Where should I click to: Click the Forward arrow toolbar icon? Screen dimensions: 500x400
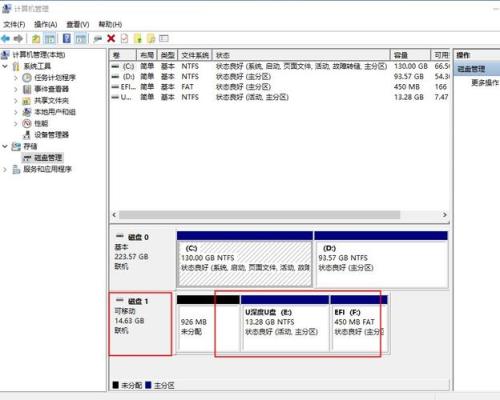tap(18, 39)
